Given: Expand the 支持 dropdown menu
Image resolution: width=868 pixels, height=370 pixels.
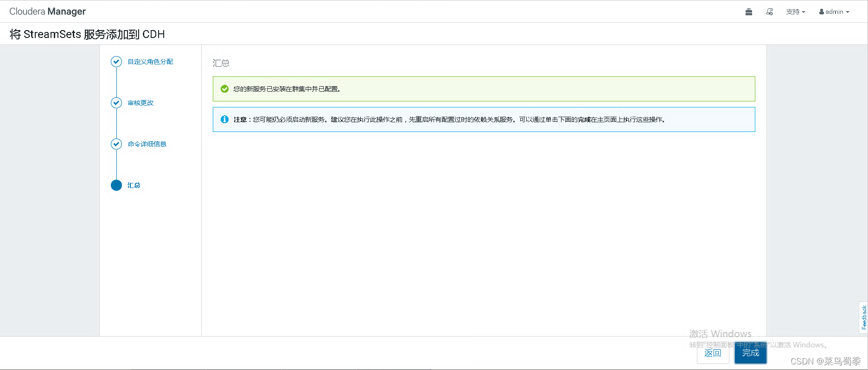Looking at the screenshot, I should pos(795,12).
